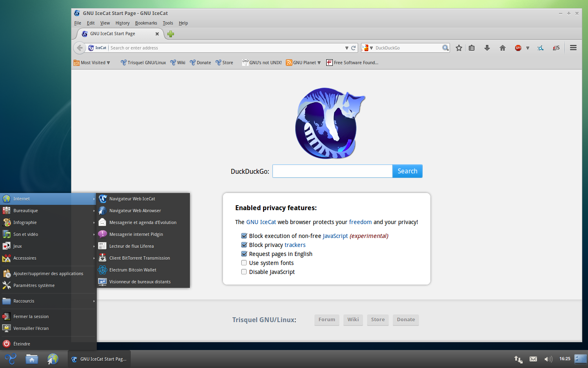
Task: Expand Son et vidéo submenu
Action: pyautogui.click(x=48, y=234)
